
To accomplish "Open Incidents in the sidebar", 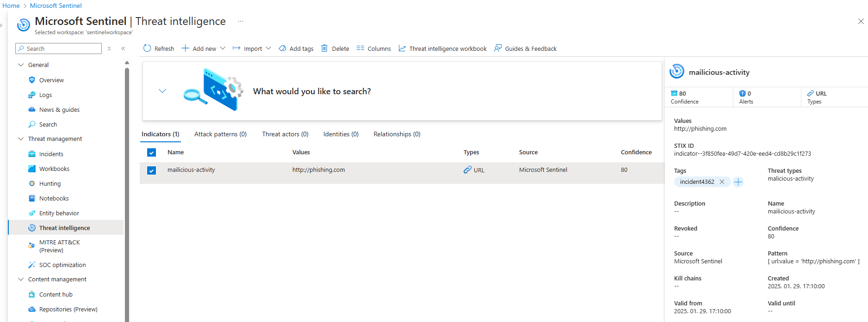I will [x=51, y=154].
